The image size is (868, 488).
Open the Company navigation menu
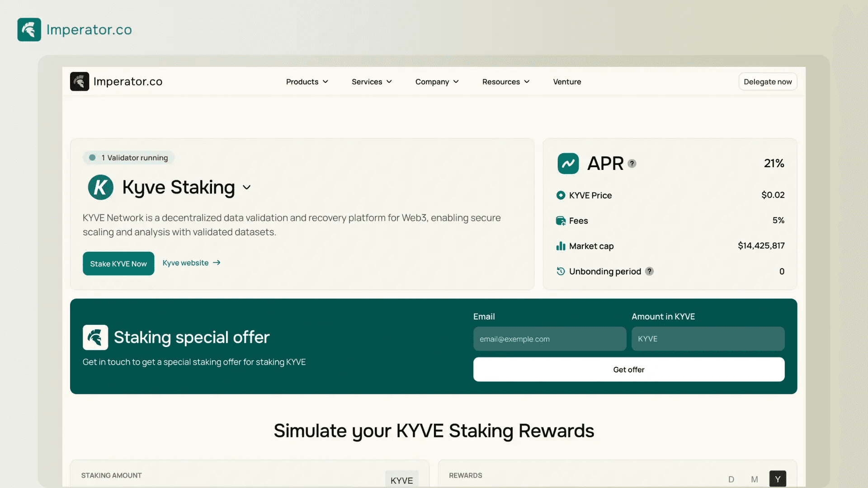[438, 82]
